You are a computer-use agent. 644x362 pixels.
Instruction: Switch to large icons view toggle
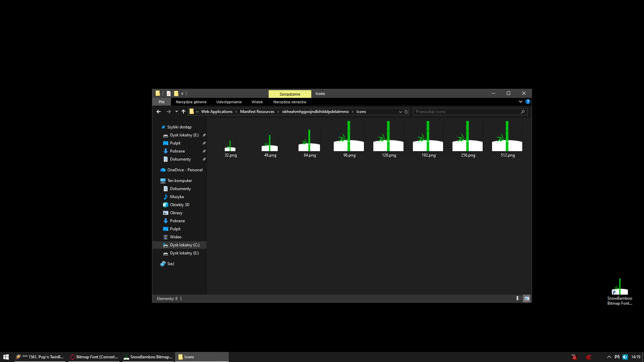[527, 298]
